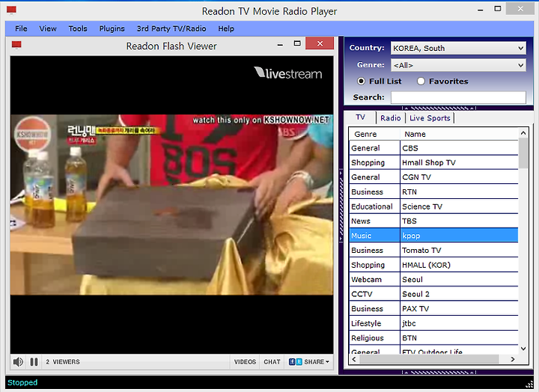Click the viewers count in the player

click(63, 362)
